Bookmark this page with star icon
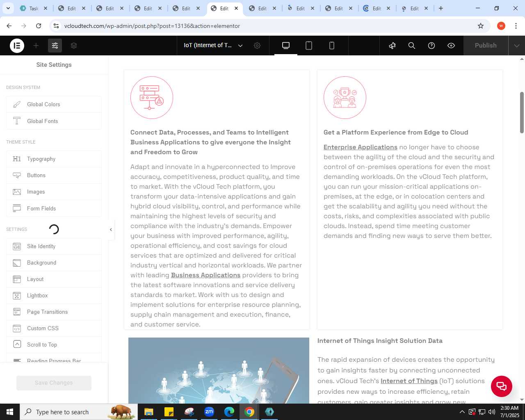This screenshot has height=420, width=525. [481, 26]
